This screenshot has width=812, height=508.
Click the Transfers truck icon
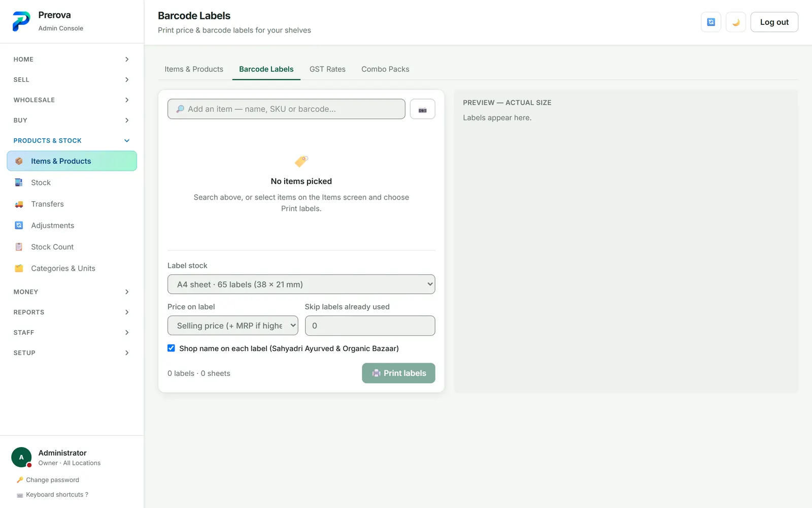tap(19, 204)
